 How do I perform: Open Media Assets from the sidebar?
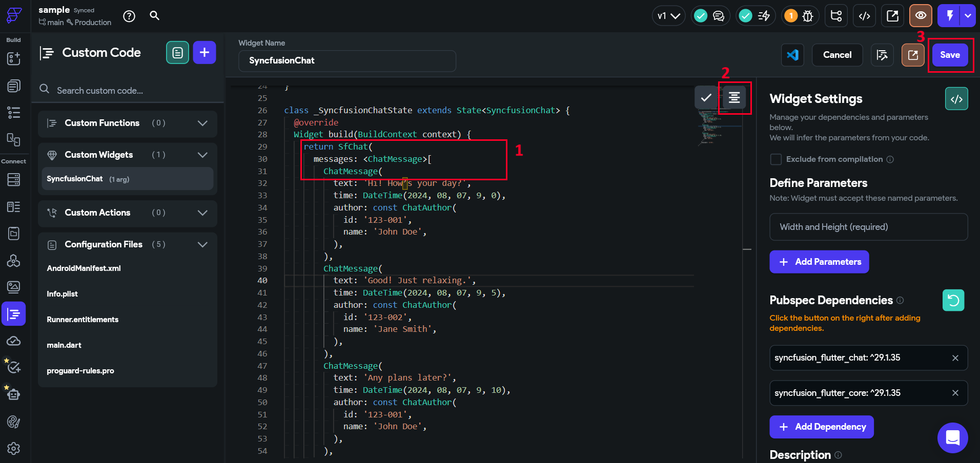(13, 287)
